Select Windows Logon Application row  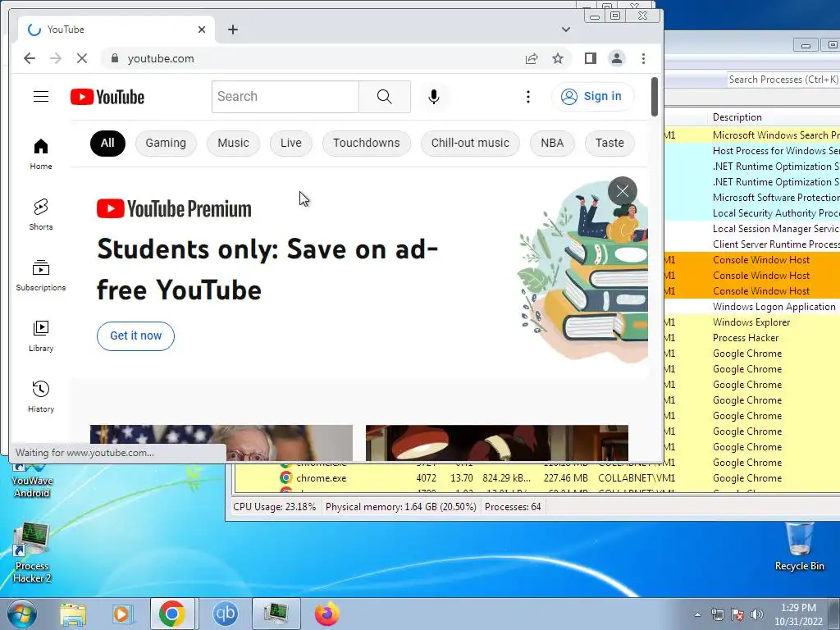(752, 307)
